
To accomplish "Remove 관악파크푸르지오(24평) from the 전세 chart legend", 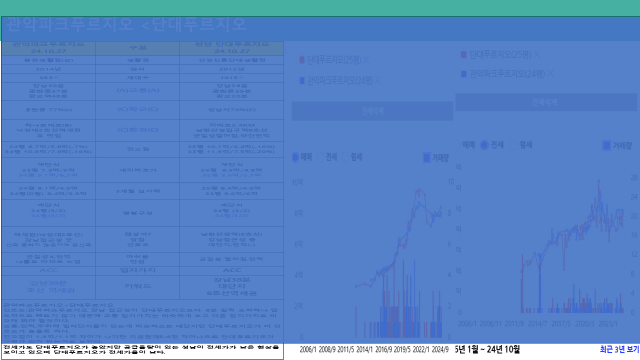I will point(550,73).
